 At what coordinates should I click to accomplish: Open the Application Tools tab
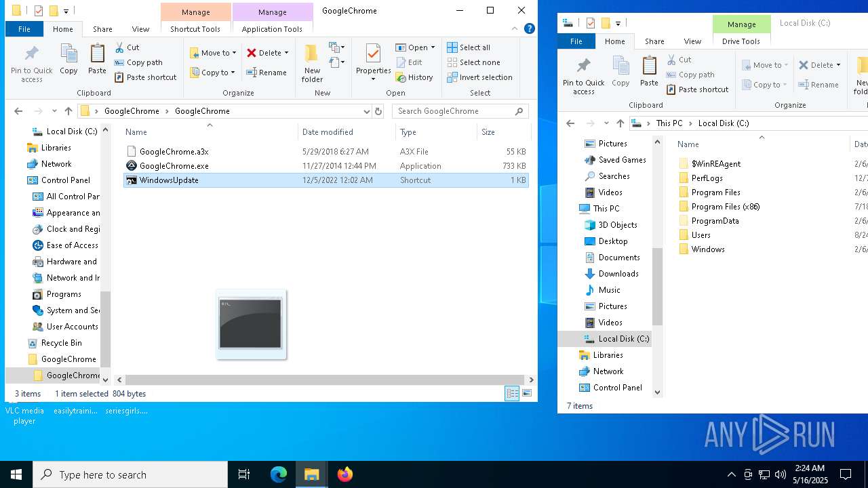tap(272, 29)
